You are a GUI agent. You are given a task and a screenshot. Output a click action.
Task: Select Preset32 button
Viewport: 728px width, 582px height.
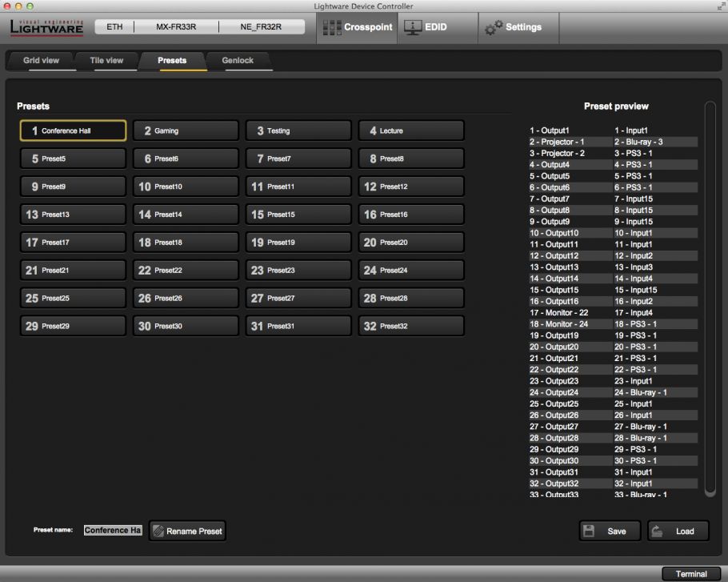pos(411,326)
